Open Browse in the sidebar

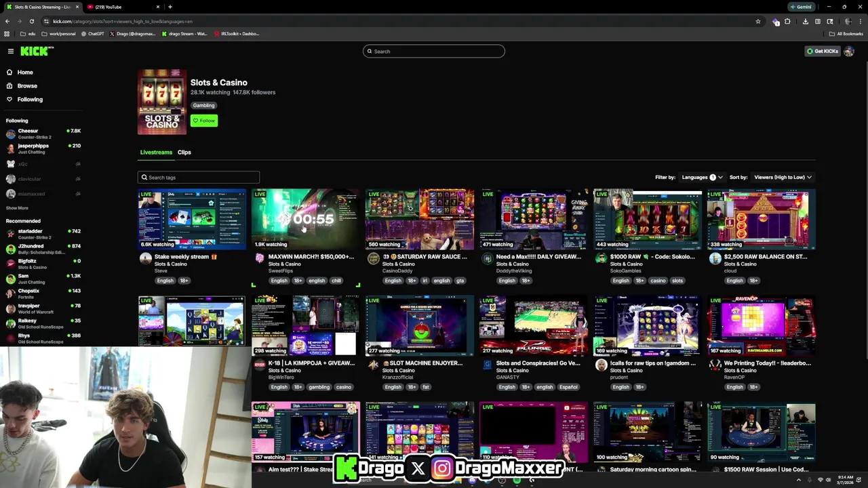[27, 85]
